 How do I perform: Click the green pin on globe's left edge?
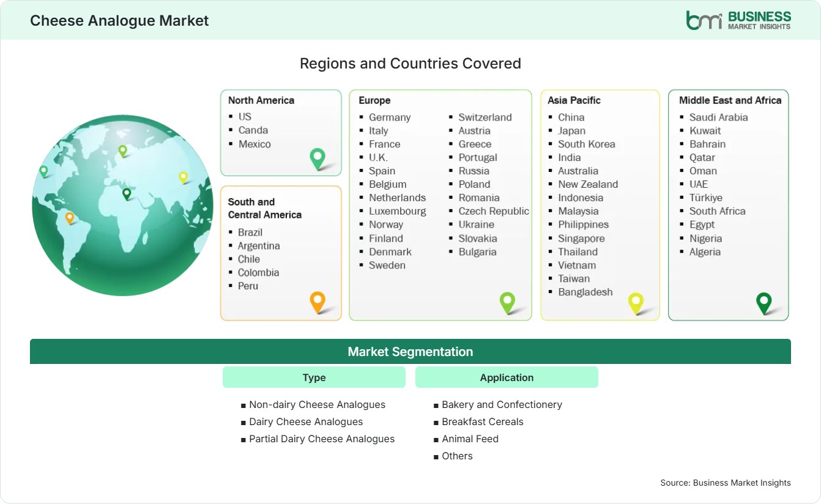click(x=43, y=171)
